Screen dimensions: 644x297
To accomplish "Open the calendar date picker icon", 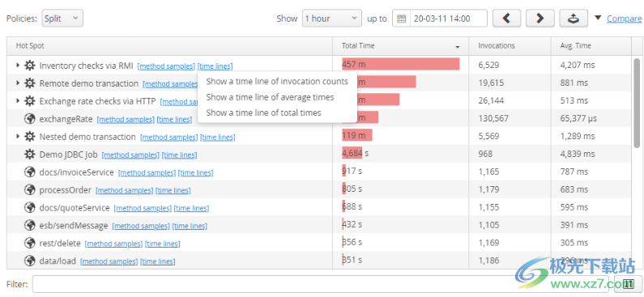I will 401,19.
